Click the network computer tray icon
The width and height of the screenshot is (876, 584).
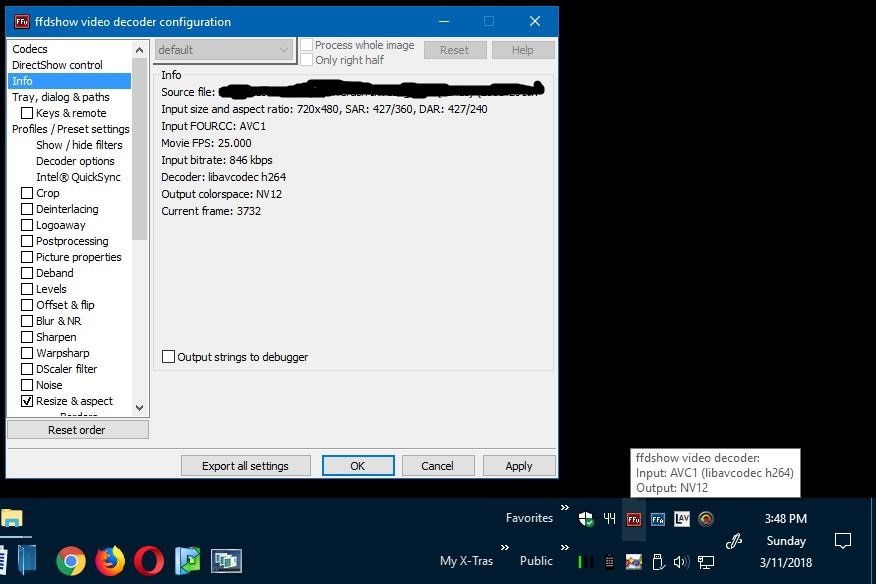pyautogui.click(x=706, y=561)
